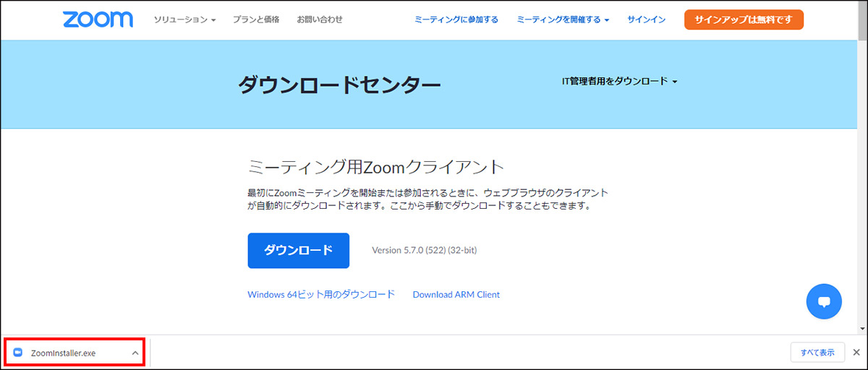Click the ダウンロードセンター heading
This screenshot has width=868, height=370.
click(x=339, y=85)
